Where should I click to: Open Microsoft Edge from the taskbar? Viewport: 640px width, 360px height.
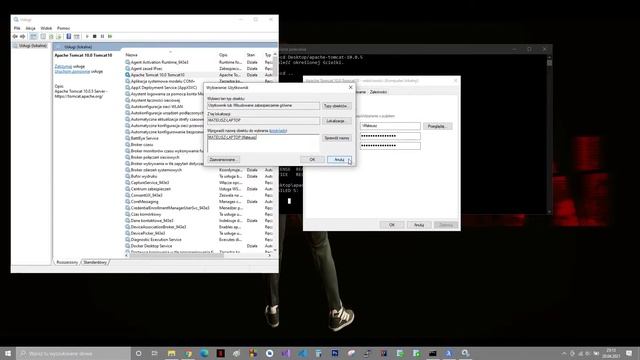click(x=204, y=353)
